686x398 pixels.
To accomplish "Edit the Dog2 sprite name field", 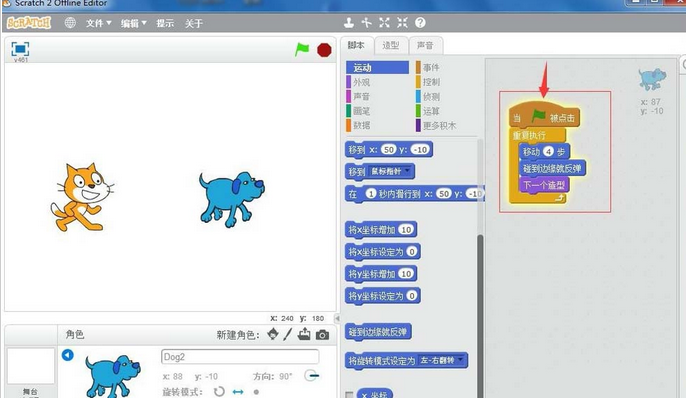I will [240, 356].
